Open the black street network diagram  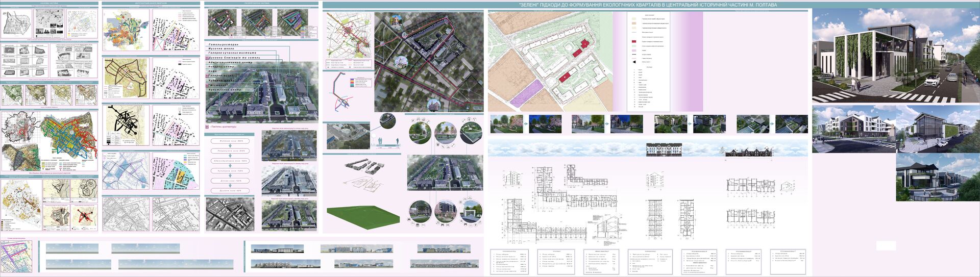(x=125, y=125)
